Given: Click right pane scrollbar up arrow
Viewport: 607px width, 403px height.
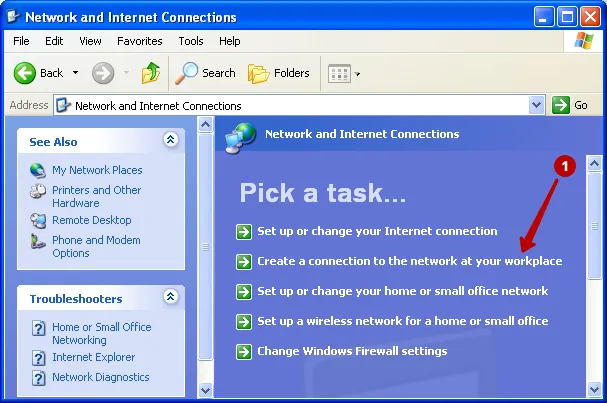Looking at the screenshot, I should [594, 164].
